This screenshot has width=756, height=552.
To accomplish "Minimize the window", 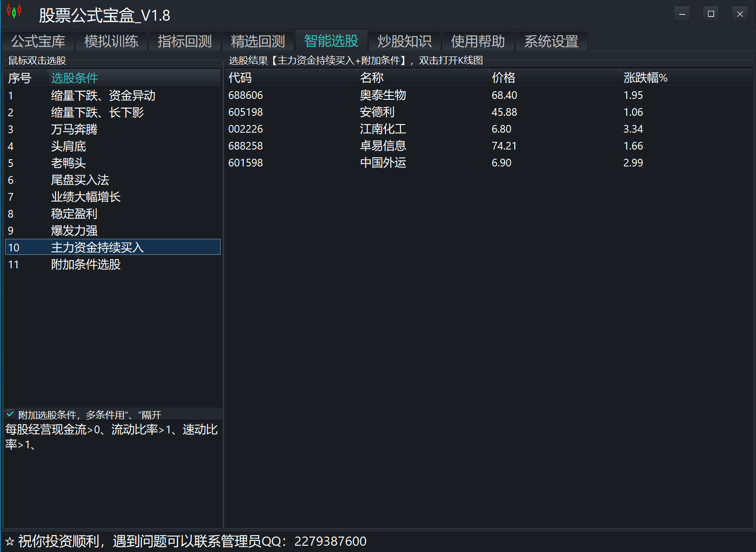I will tap(682, 14).
